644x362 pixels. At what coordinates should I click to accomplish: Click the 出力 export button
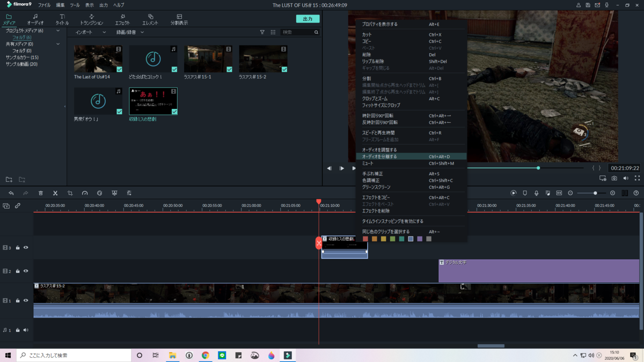[308, 19]
